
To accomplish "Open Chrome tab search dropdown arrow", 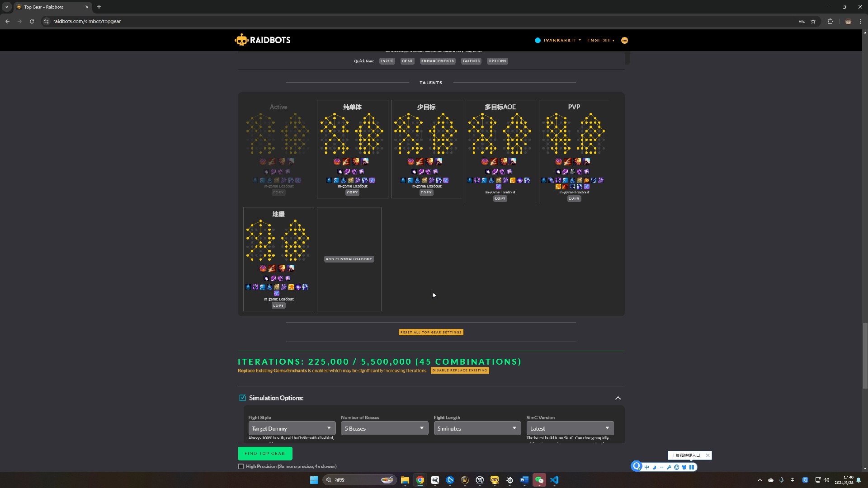I will (7, 7).
